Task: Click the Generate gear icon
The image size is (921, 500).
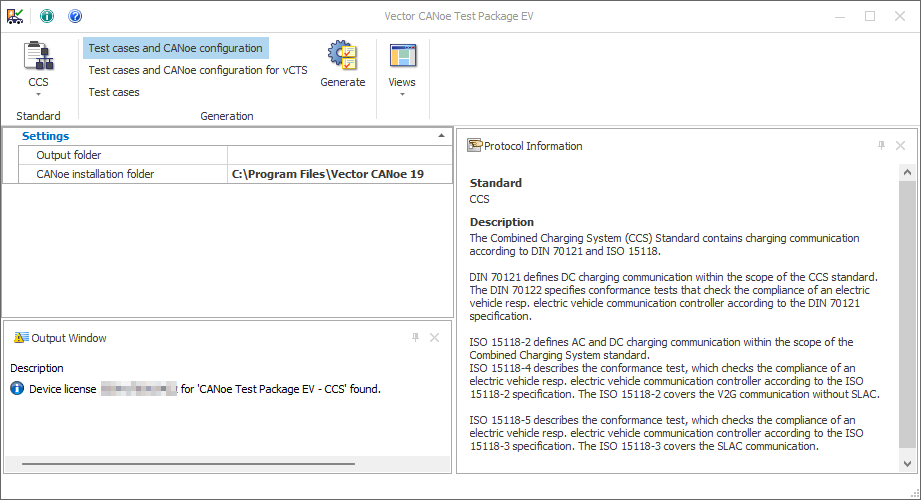Action: click(342, 55)
